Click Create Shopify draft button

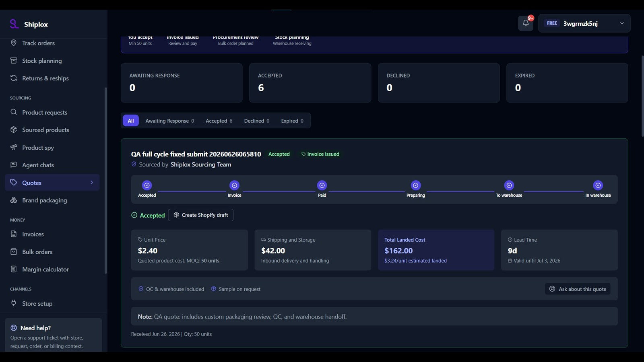click(x=200, y=215)
